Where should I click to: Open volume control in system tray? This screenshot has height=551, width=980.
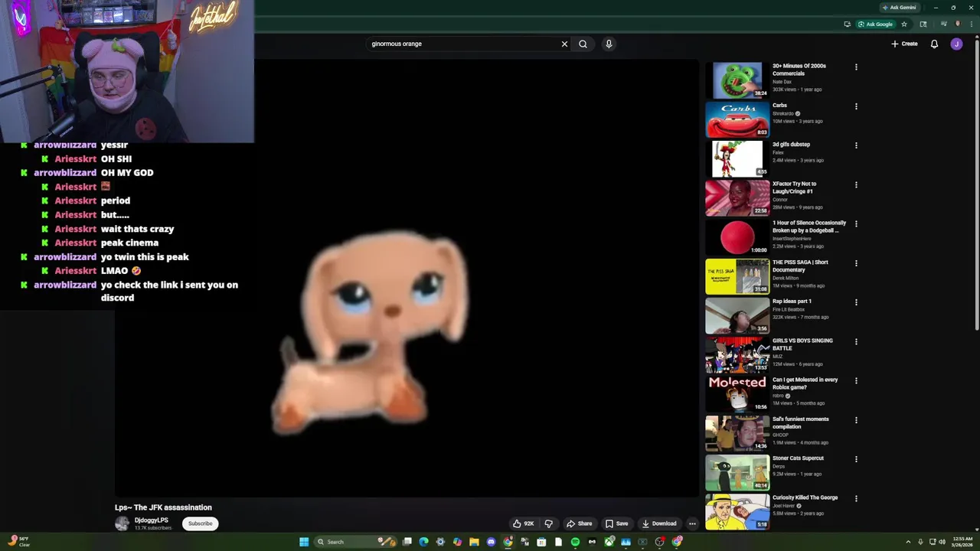click(x=942, y=542)
